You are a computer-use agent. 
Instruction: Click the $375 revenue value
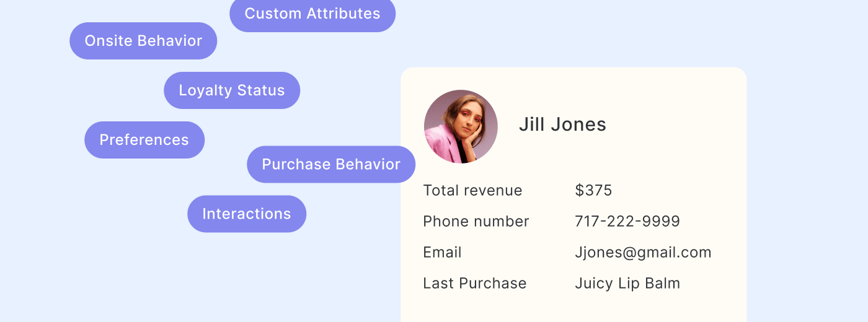[x=593, y=191]
